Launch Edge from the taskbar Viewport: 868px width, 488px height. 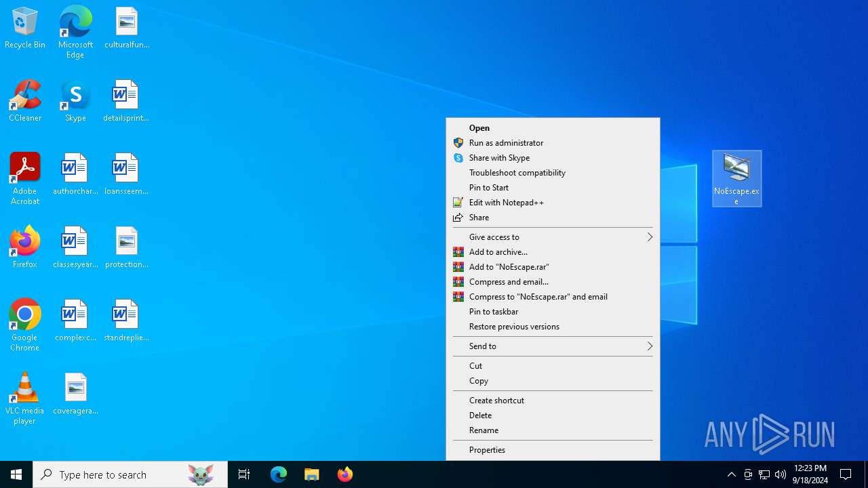pyautogui.click(x=279, y=474)
